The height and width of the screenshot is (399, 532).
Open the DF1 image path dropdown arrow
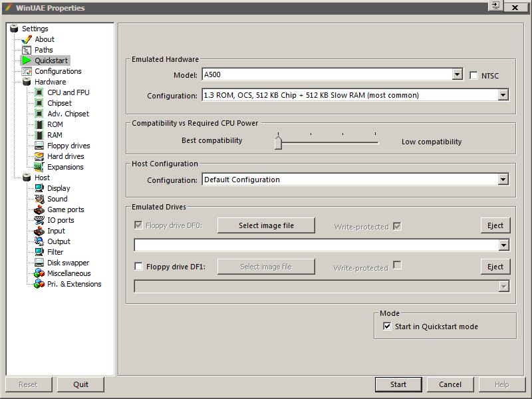pos(504,287)
